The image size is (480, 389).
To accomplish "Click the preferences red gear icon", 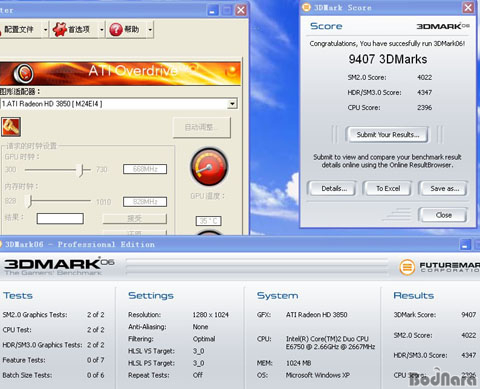I will [x=59, y=29].
